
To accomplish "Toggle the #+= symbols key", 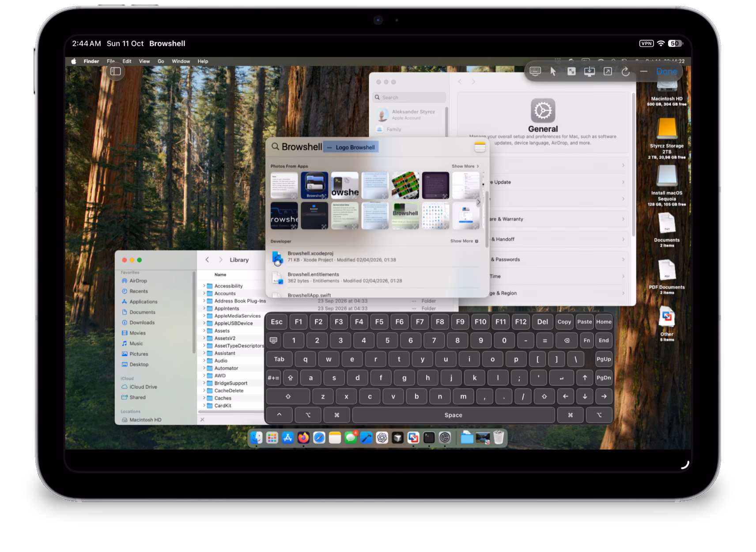I will click(273, 378).
